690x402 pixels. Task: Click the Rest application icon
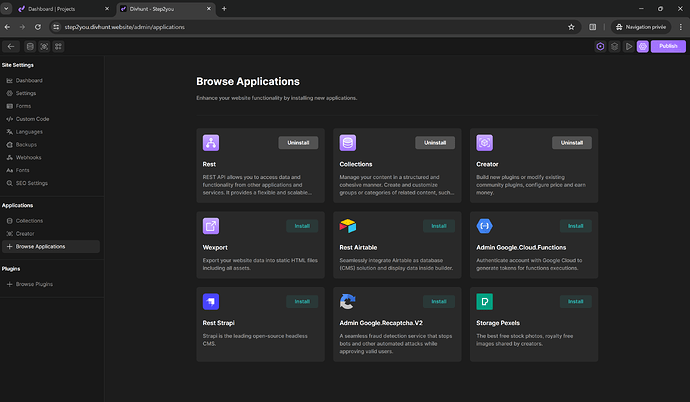[x=211, y=143]
